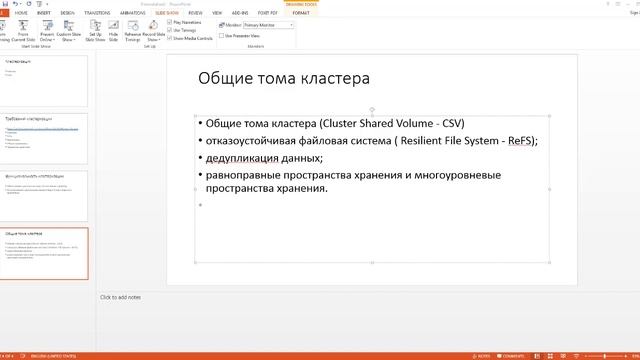This screenshot has height=360, width=640.
Task: Undo the last action
Action: click(x=15, y=4)
